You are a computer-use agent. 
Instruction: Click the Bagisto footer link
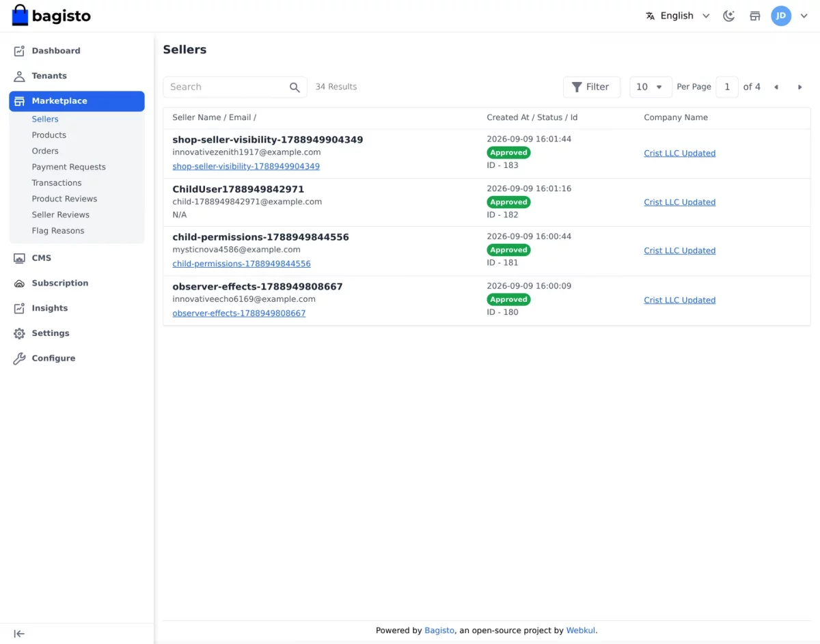(439, 630)
